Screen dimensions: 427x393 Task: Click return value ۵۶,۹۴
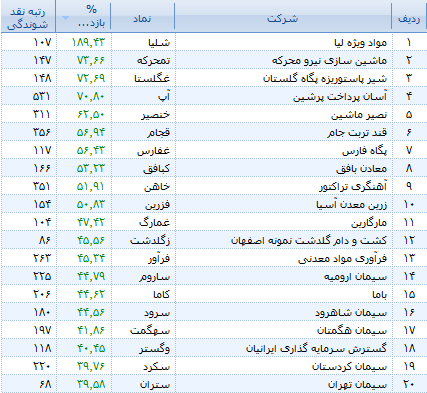pyautogui.click(x=91, y=132)
